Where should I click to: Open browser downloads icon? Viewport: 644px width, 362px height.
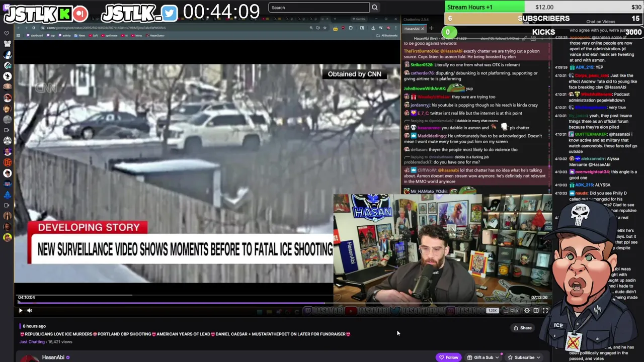373,28
